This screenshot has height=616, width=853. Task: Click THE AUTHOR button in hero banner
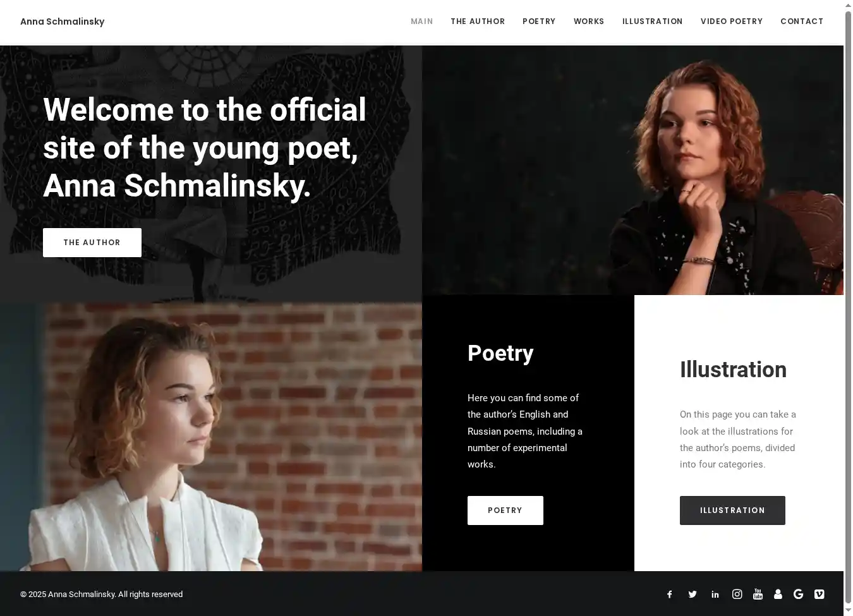92,243
